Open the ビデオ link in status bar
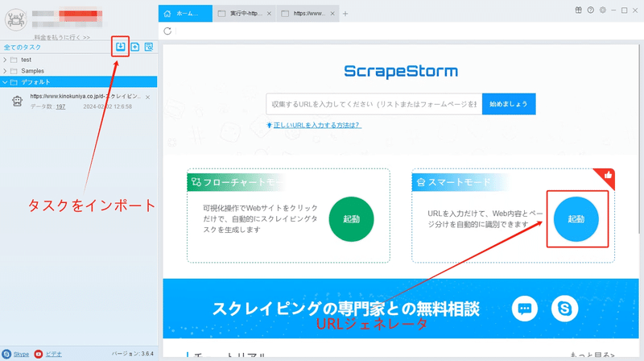The image size is (644, 361). coord(53,354)
